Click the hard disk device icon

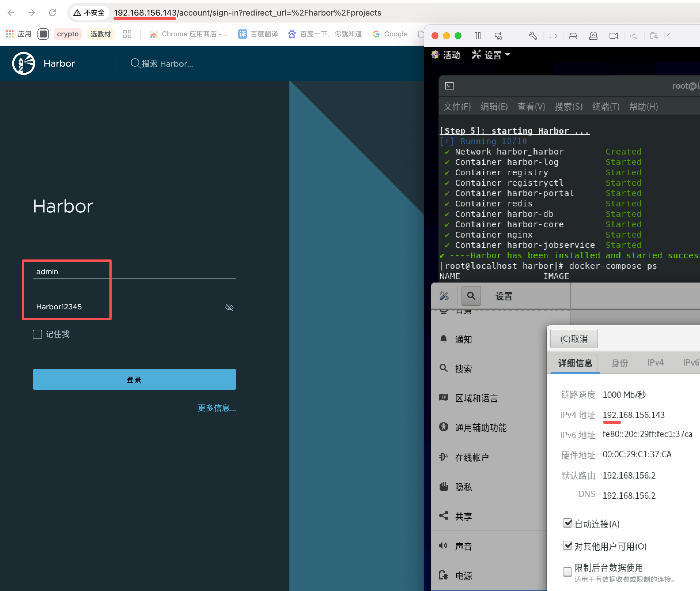(573, 36)
